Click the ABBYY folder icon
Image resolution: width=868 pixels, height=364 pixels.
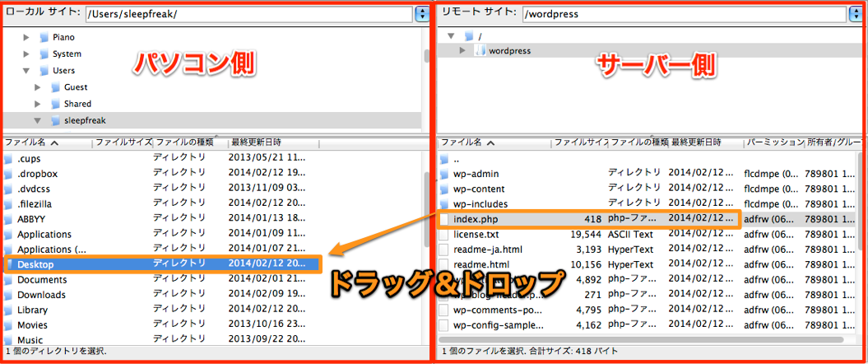[x=8, y=219]
